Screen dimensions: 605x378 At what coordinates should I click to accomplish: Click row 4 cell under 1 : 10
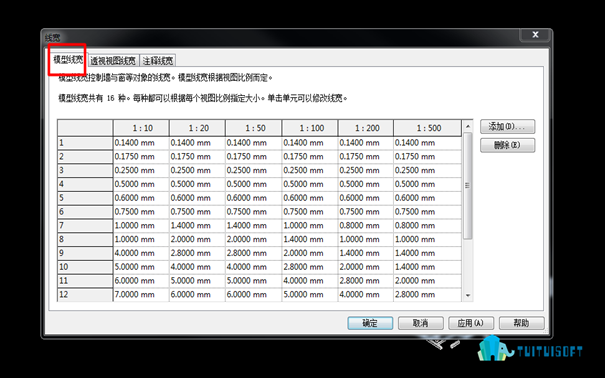[141, 184]
